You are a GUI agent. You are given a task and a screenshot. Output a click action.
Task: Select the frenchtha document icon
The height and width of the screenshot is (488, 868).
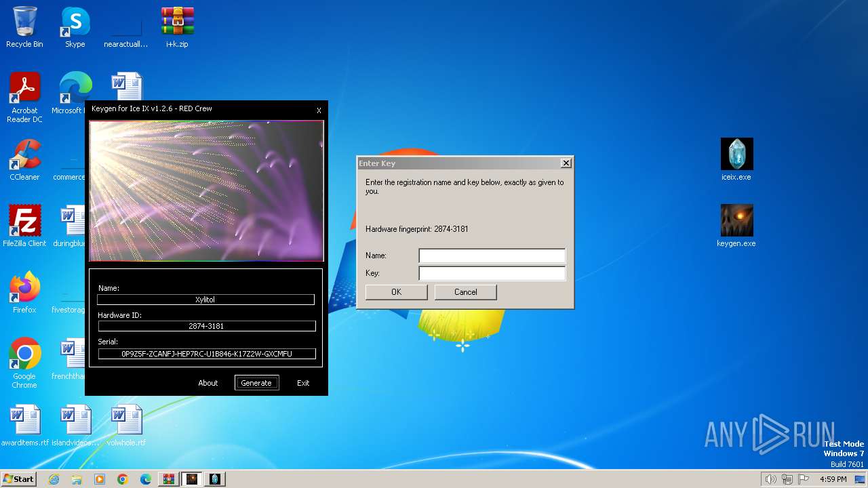point(68,359)
